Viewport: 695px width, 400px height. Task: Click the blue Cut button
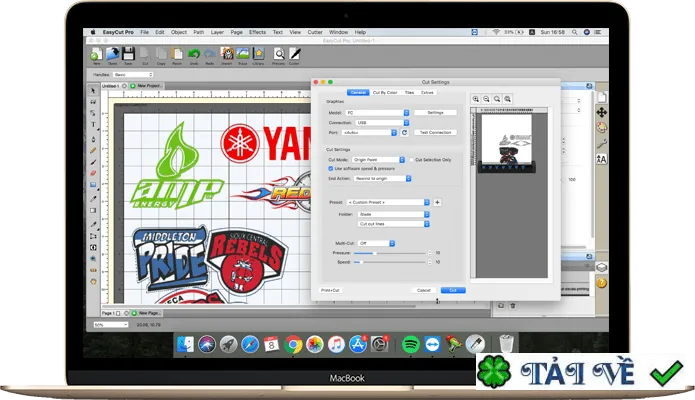(x=453, y=290)
